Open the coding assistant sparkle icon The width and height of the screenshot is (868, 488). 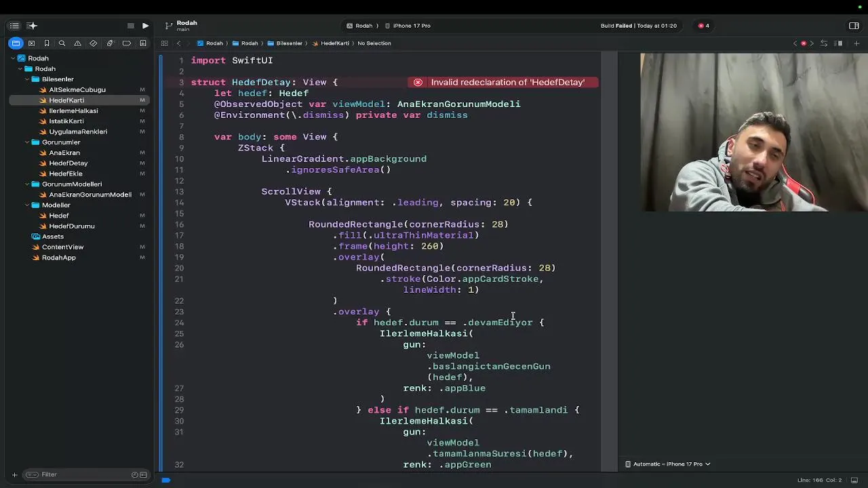click(32, 26)
